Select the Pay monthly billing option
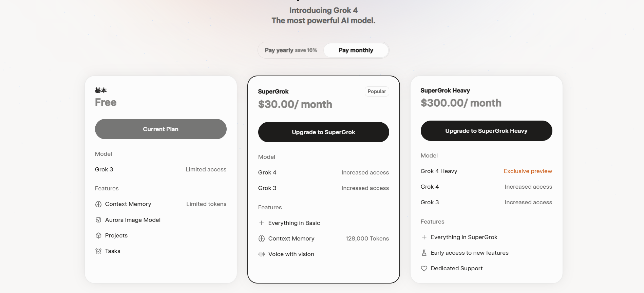The height and width of the screenshot is (293, 644). pyautogui.click(x=356, y=50)
